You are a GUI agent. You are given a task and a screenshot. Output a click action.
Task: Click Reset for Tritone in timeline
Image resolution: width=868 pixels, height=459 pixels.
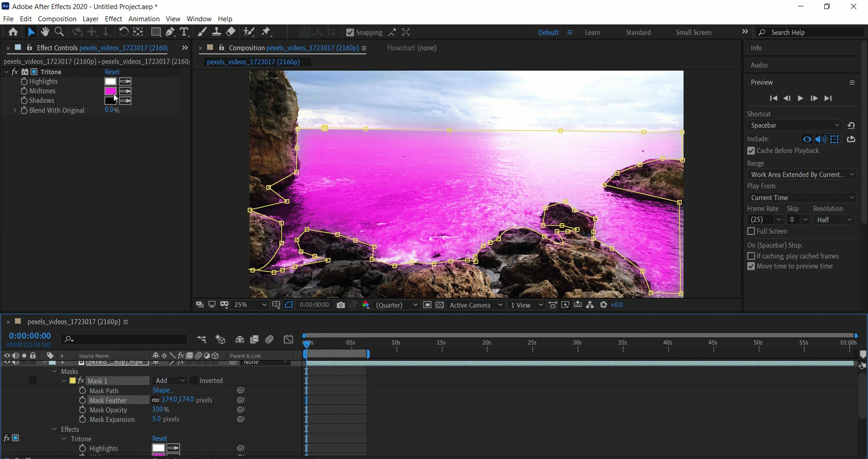[x=160, y=439]
